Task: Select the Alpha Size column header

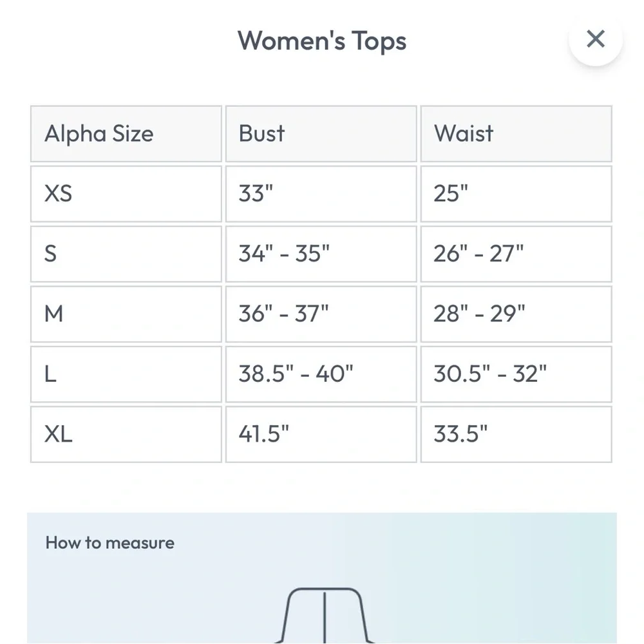Action: tap(99, 134)
